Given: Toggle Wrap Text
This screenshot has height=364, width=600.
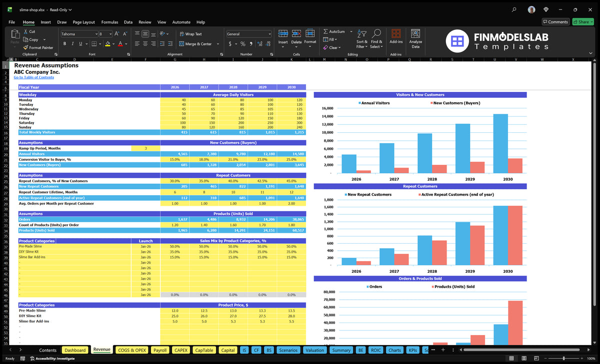Looking at the screenshot, I should click(190, 34).
